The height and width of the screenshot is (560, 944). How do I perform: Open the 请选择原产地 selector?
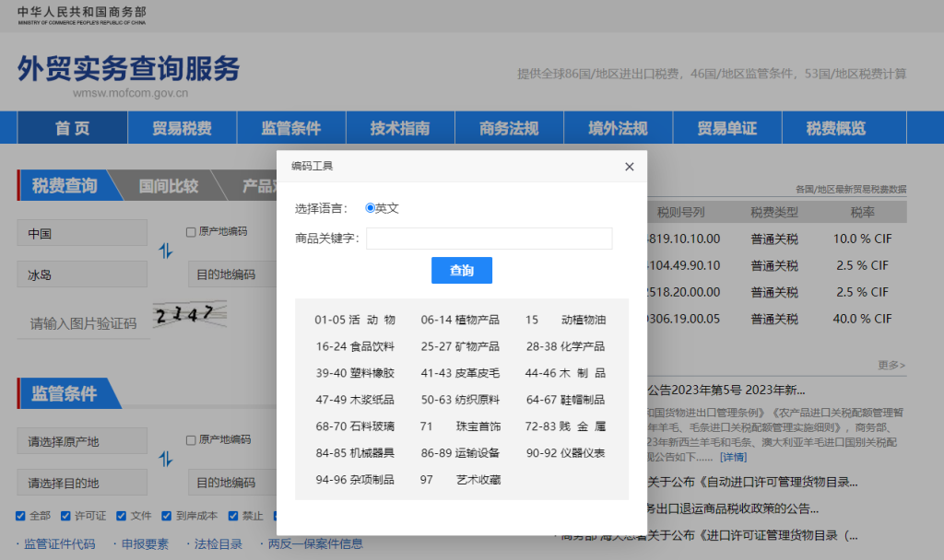pyautogui.click(x=82, y=441)
